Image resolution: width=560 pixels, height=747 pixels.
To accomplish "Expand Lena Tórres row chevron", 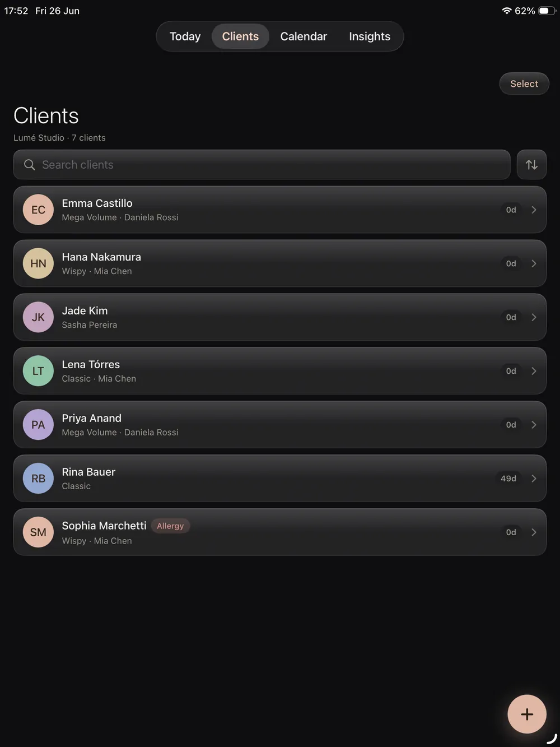I will [534, 371].
